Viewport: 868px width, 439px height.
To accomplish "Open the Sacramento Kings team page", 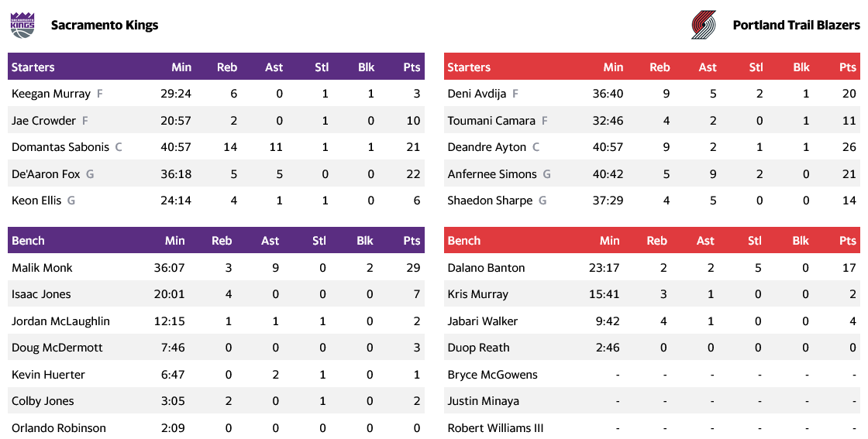I will [x=105, y=25].
